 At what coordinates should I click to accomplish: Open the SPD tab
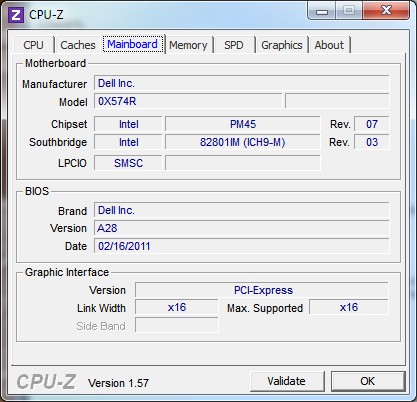pos(234,45)
